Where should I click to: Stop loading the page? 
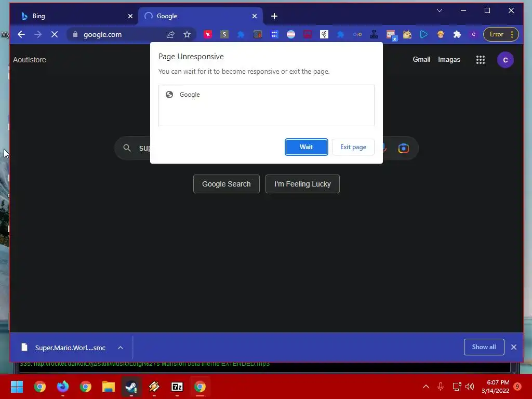(55, 34)
